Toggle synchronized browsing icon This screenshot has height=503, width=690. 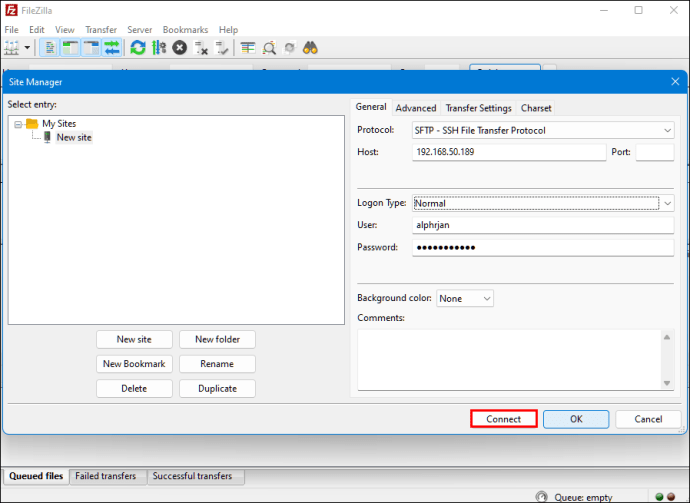click(x=290, y=48)
